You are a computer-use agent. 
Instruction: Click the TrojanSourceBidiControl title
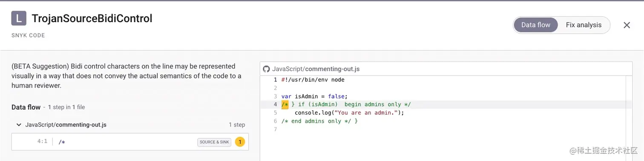(x=92, y=19)
